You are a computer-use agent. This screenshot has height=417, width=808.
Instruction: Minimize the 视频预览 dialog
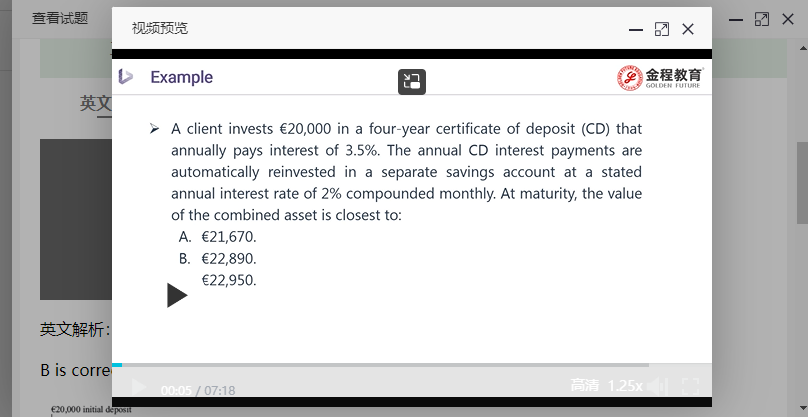(635, 30)
